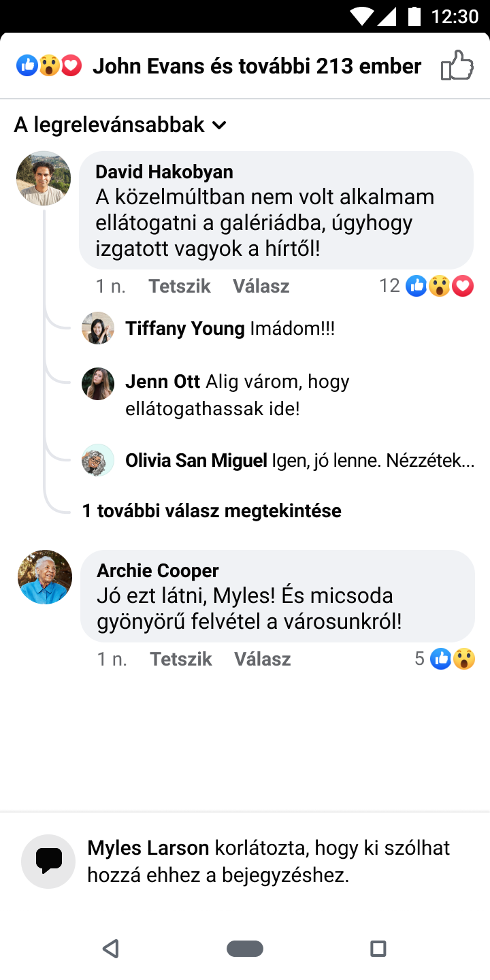Expand '1 további válasz megtekintése' replies
Screen dimensions: 490x980
tap(212, 510)
